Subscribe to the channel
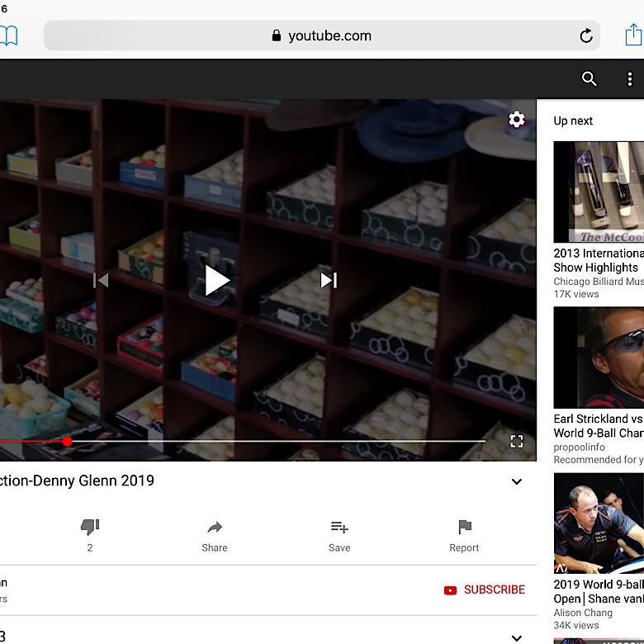Viewport: 644px width, 644px height. (x=485, y=590)
